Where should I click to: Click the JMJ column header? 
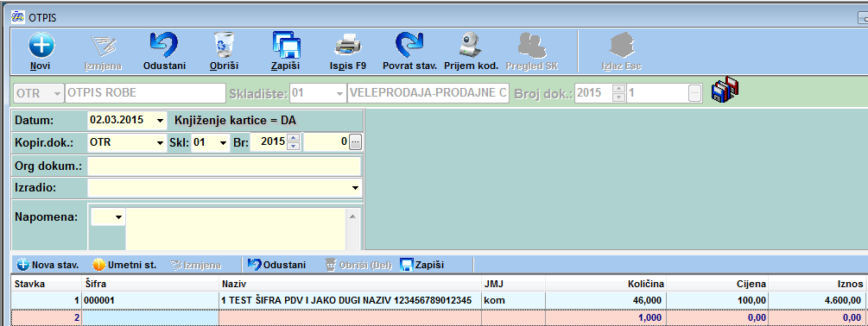[x=513, y=284]
